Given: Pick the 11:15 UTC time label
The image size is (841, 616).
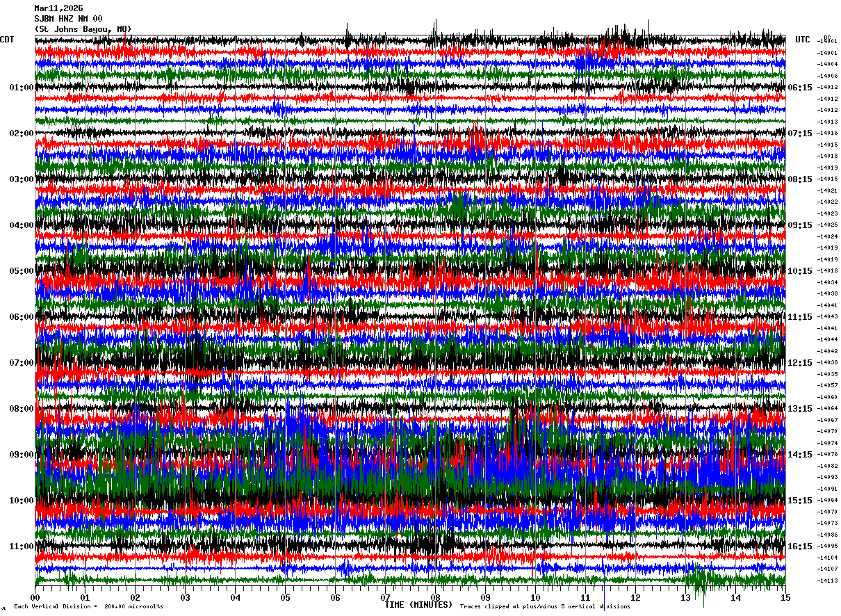Looking at the screenshot, I should (x=800, y=317).
